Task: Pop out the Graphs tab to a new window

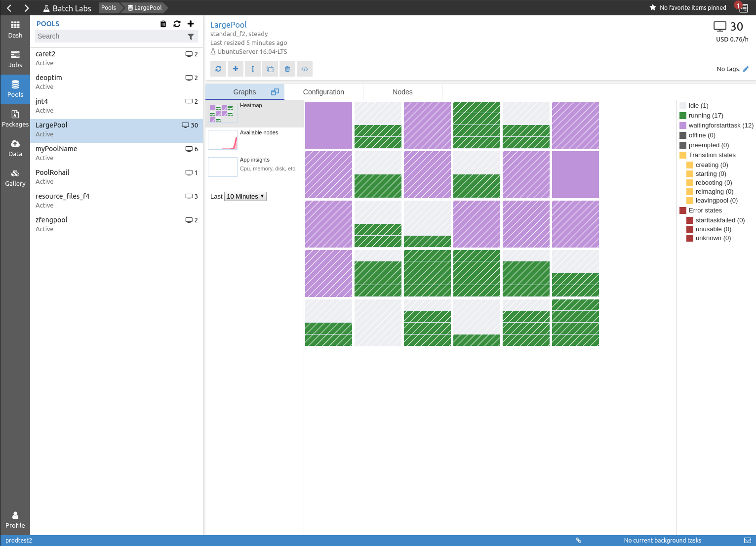Action: [275, 92]
